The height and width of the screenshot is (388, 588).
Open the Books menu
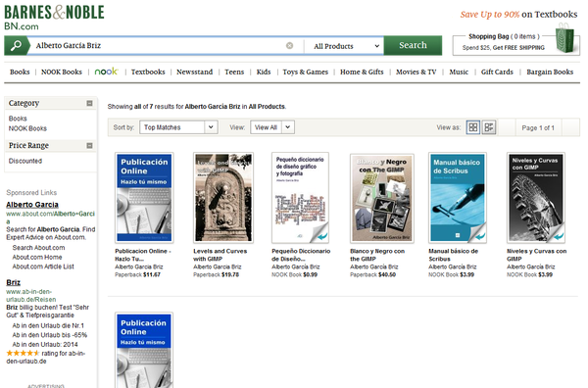20,72
